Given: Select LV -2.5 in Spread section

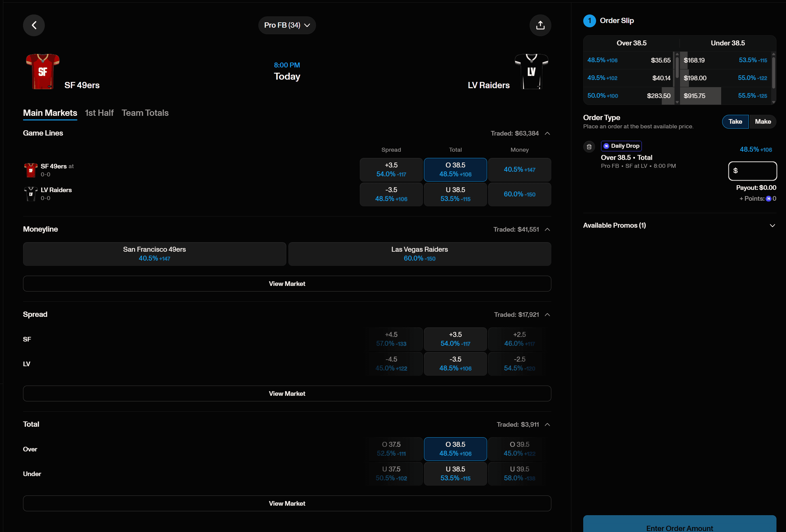Looking at the screenshot, I should click(520, 364).
